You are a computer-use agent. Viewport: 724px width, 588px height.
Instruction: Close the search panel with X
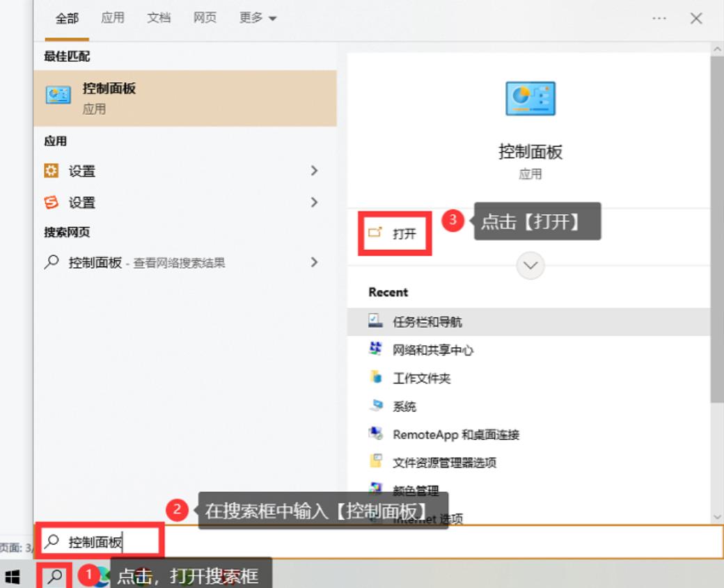(696, 19)
